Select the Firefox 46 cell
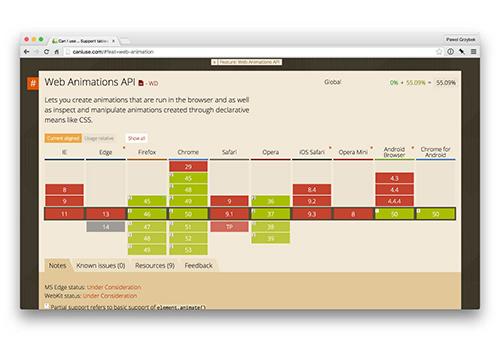The image size is (500, 360). point(147,214)
